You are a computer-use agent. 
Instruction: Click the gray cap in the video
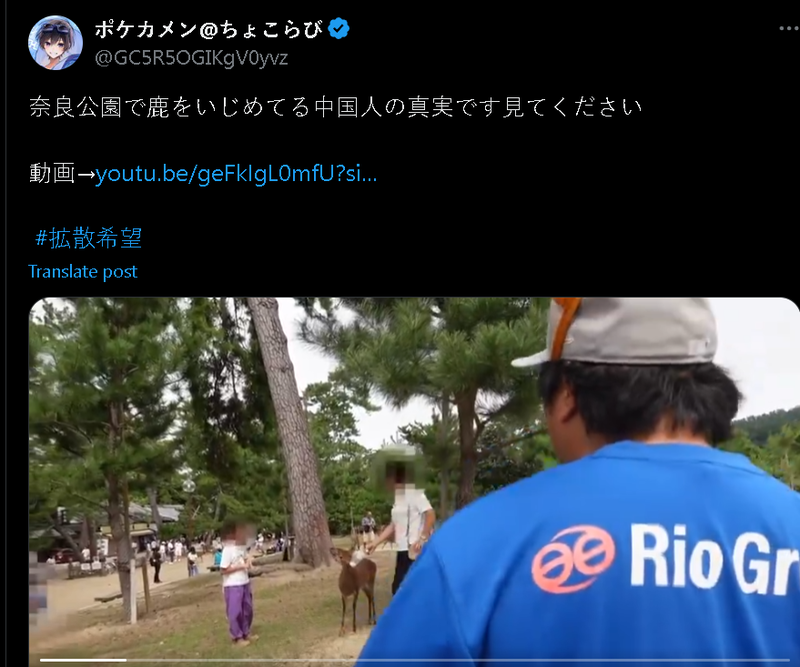[618, 332]
